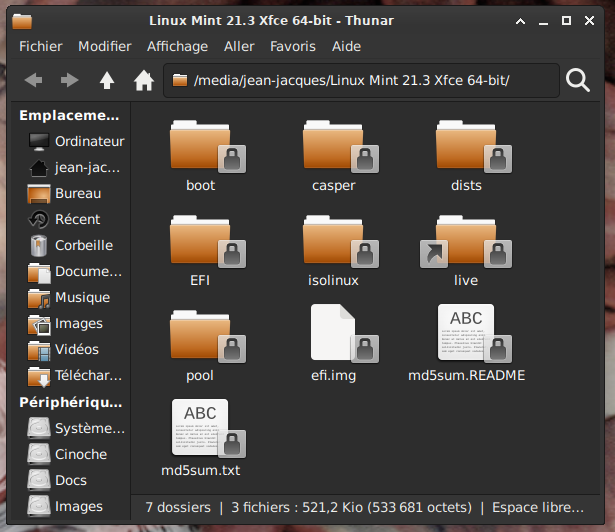This screenshot has height=532, width=615.
Task: Click the md5sum.txt file name
Action: click(x=200, y=470)
